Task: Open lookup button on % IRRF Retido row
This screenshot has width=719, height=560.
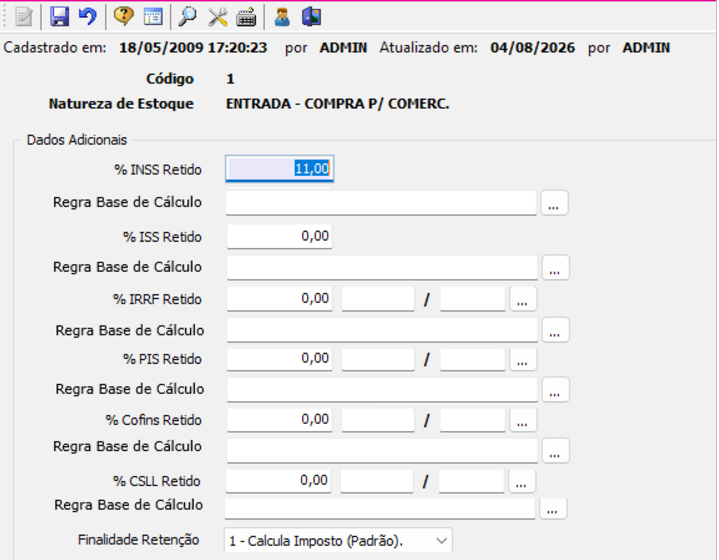Action: coord(523,299)
